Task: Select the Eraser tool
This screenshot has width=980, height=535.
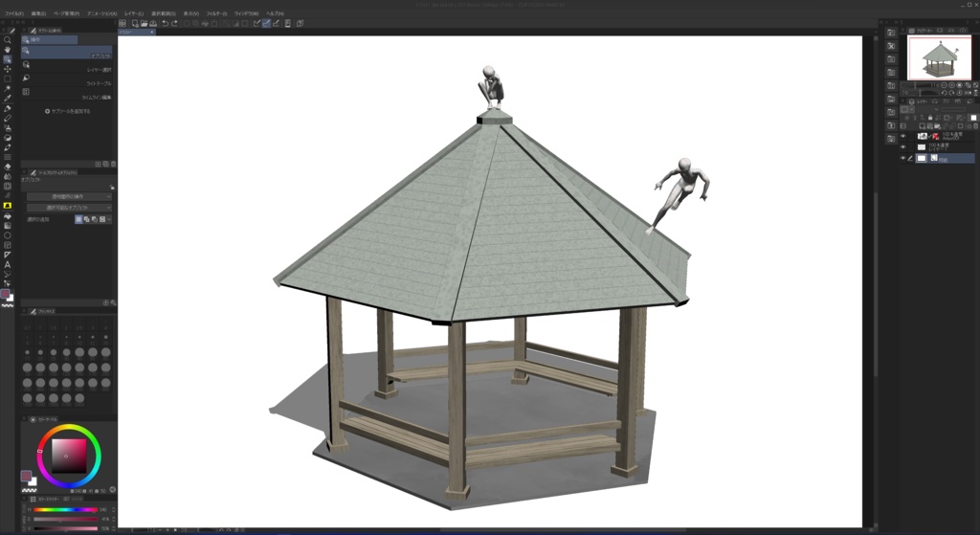Action: coord(8,167)
